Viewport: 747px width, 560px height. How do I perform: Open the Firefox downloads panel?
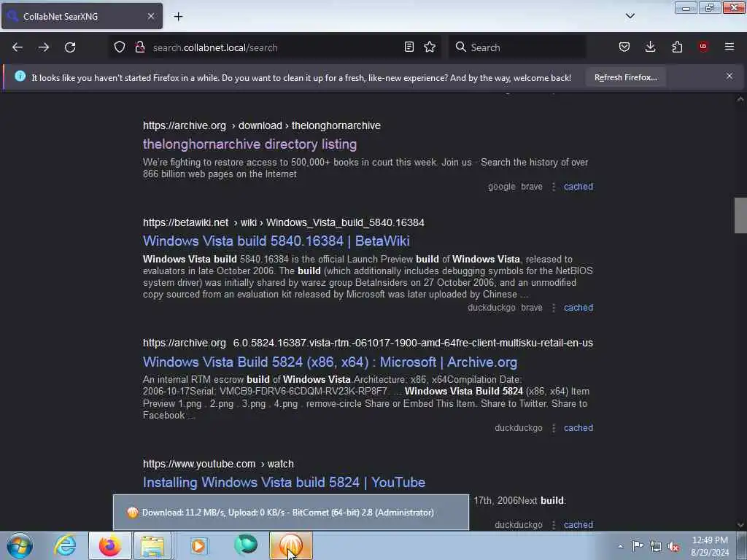650,47
